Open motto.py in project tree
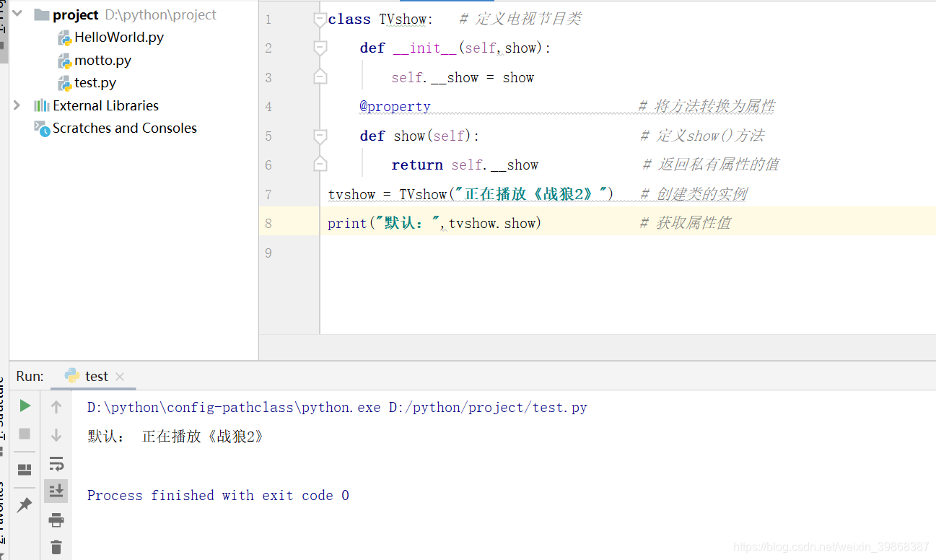The width and height of the screenshot is (936, 560). coord(102,60)
